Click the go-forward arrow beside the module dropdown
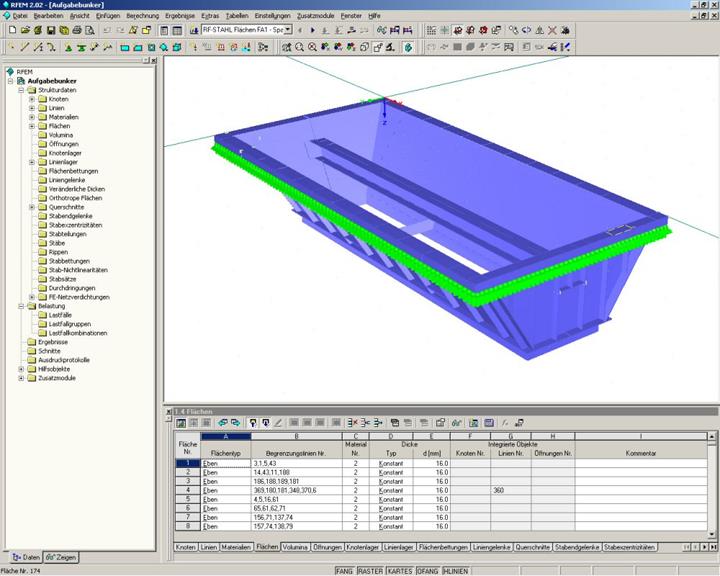Image resolution: width=720 pixels, height=576 pixels. click(313, 30)
